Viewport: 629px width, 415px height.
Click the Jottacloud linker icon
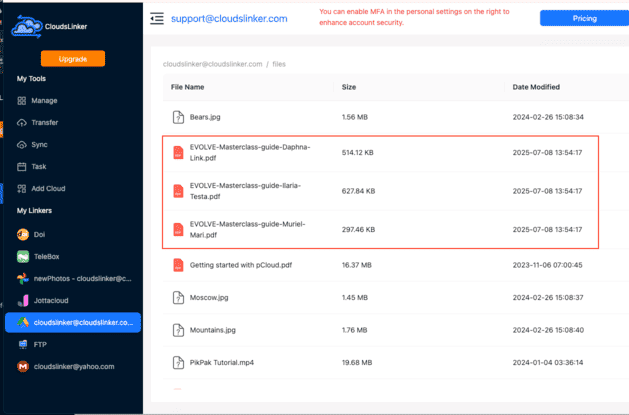(x=23, y=300)
